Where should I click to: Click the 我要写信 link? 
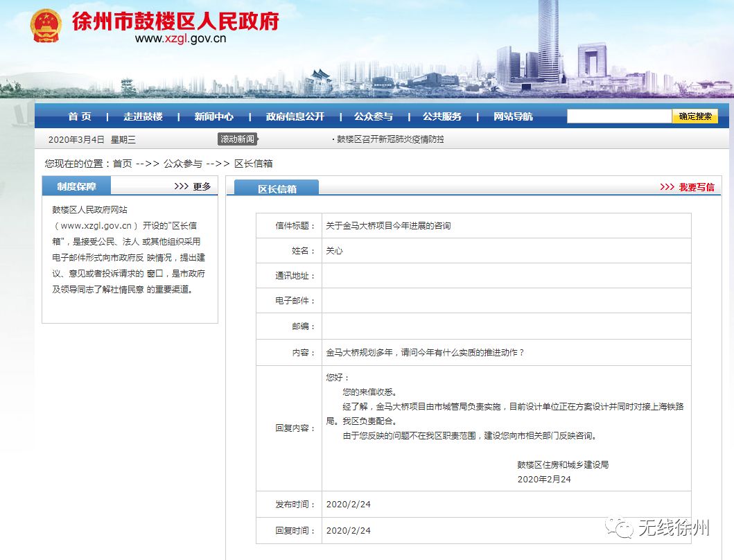[687, 187]
